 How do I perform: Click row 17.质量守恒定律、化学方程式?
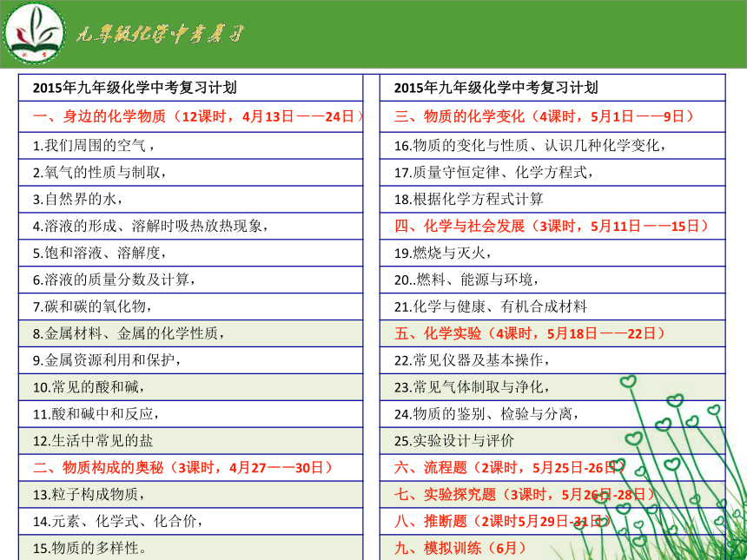pyautogui.click(x=552, y=173)
